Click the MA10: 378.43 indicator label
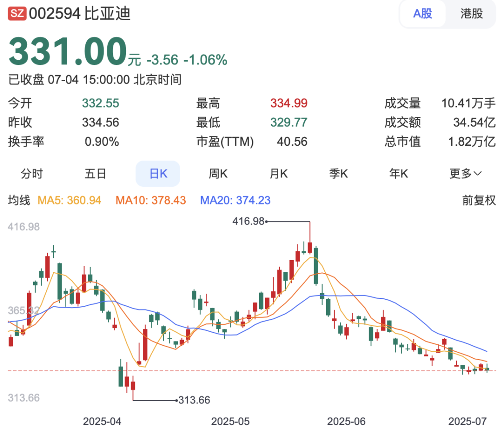The image size is (504, 432). 151,200
